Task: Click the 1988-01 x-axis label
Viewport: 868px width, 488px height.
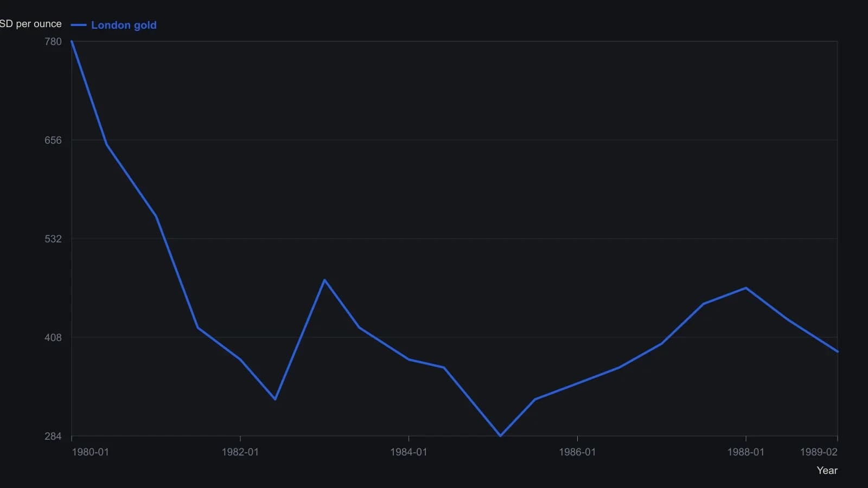Action: 746,452
